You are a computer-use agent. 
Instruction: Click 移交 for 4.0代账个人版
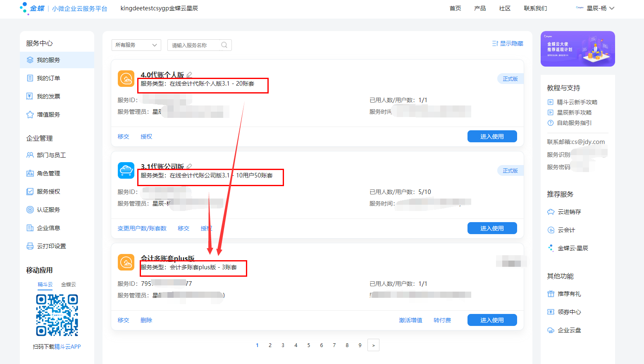[x=123, y=136]
